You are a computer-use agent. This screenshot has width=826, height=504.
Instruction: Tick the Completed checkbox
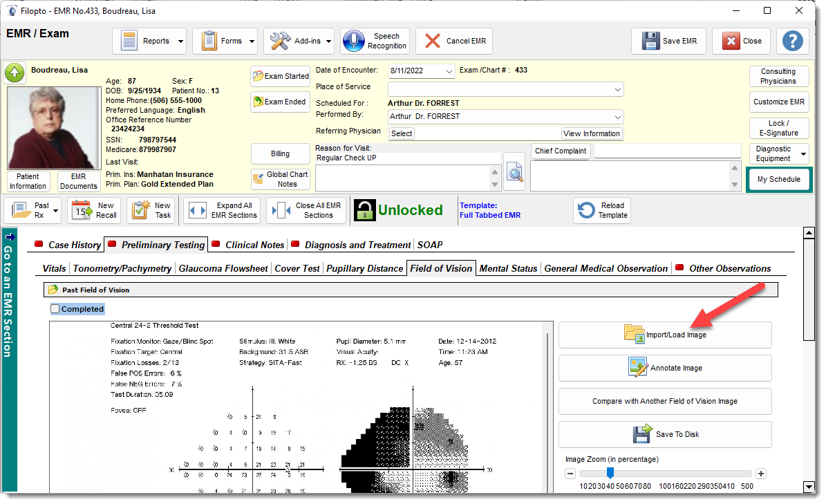tap(55, 309)
